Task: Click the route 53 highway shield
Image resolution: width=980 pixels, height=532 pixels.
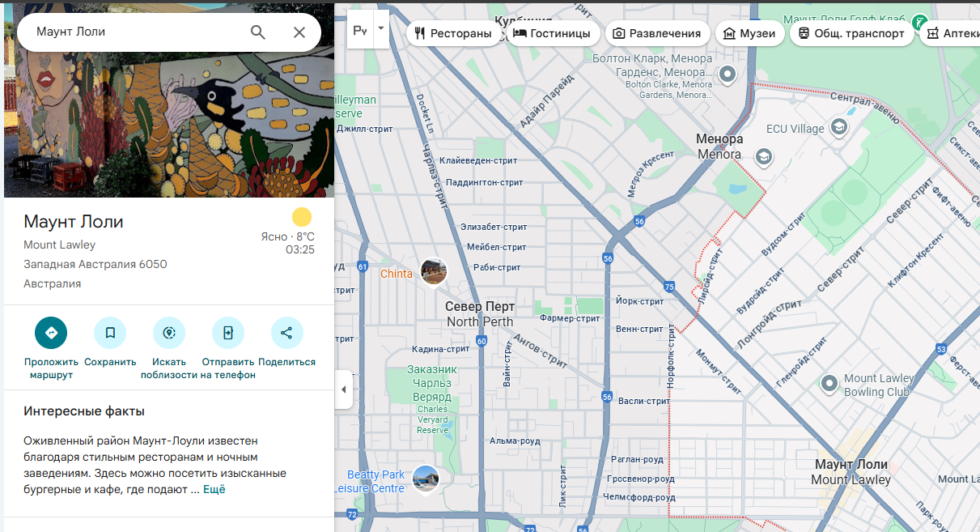Action: [941, 349]
